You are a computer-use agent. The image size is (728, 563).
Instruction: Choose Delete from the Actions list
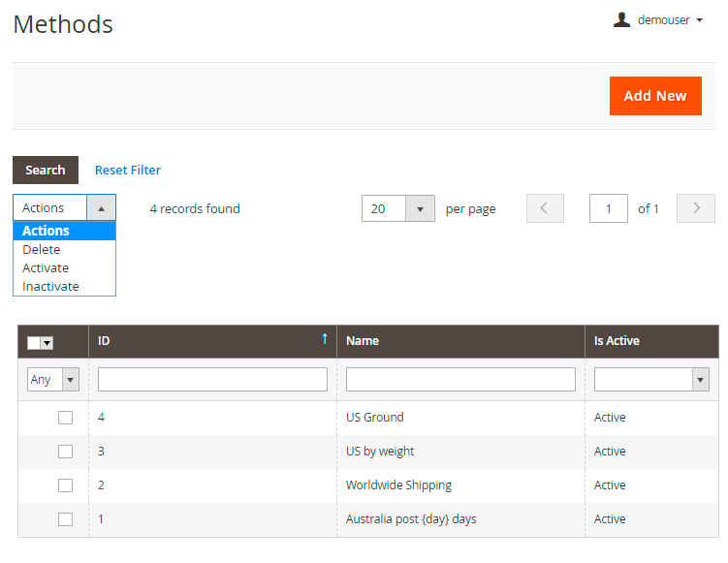click(42, 249)
